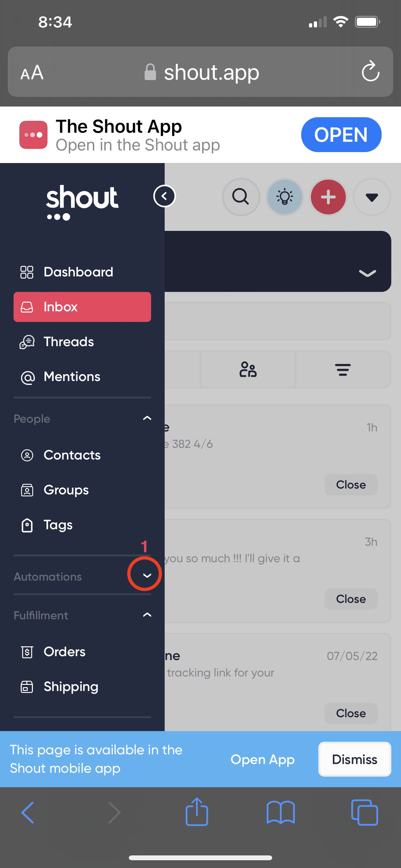The width and height of the screenshot is (401, 868).
Task: Open the sort lines filter icon
Action: click(343, 370)
